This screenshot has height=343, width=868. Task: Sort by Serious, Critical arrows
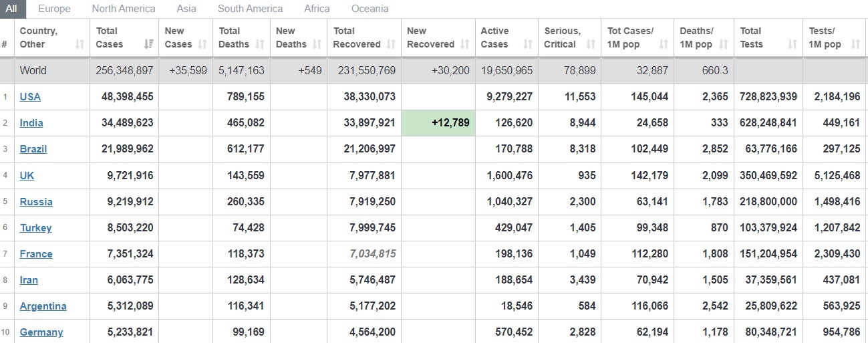[x=591, y=45]
